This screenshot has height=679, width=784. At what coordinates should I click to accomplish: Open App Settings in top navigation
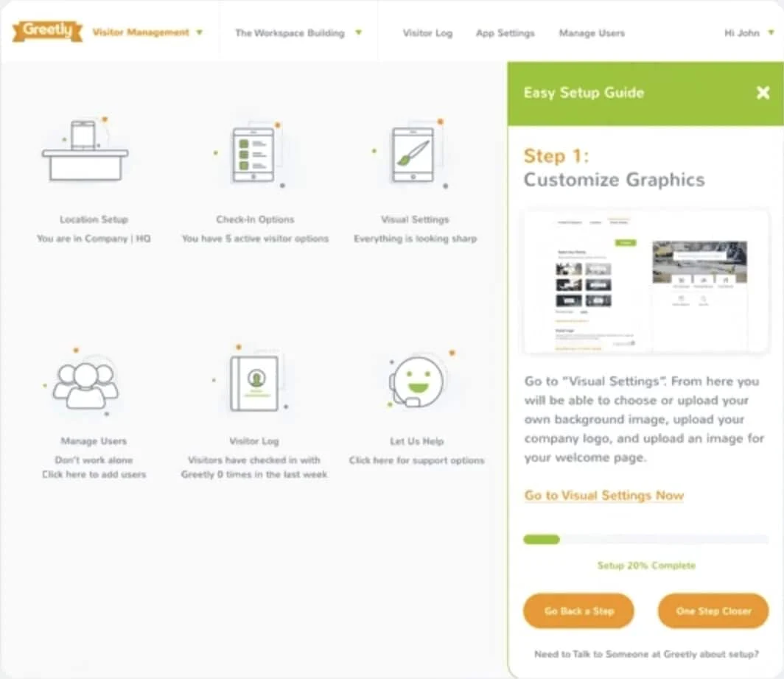point(505,33)
